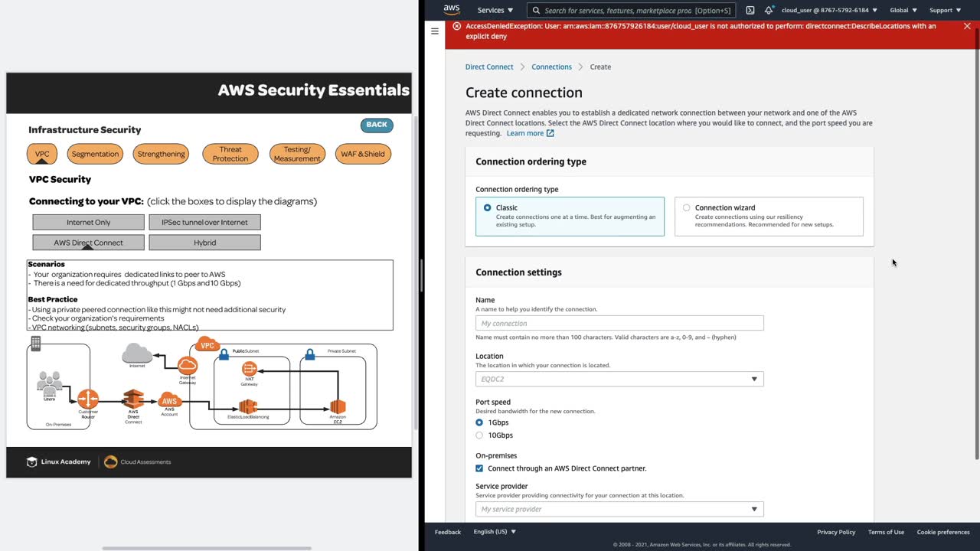This screenshot has height=551, width=980.
Task: Show the AWS Direct Connect diagram
Action: point(88,243)
